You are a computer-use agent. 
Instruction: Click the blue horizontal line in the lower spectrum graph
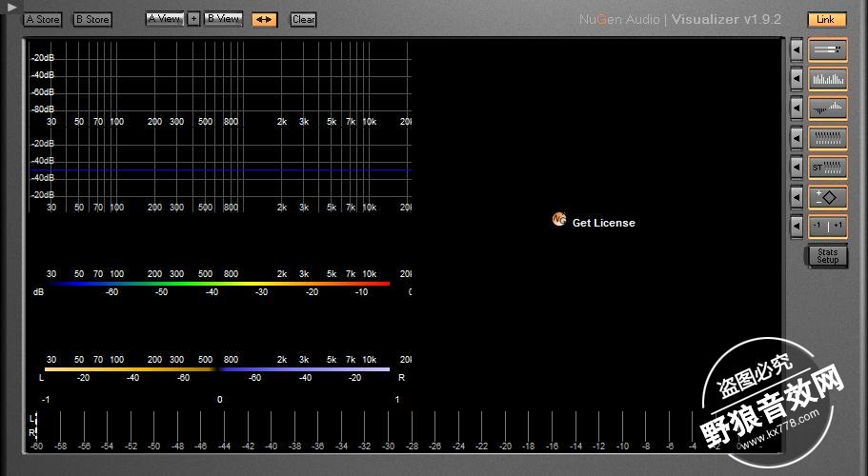[x=220, y=170]
